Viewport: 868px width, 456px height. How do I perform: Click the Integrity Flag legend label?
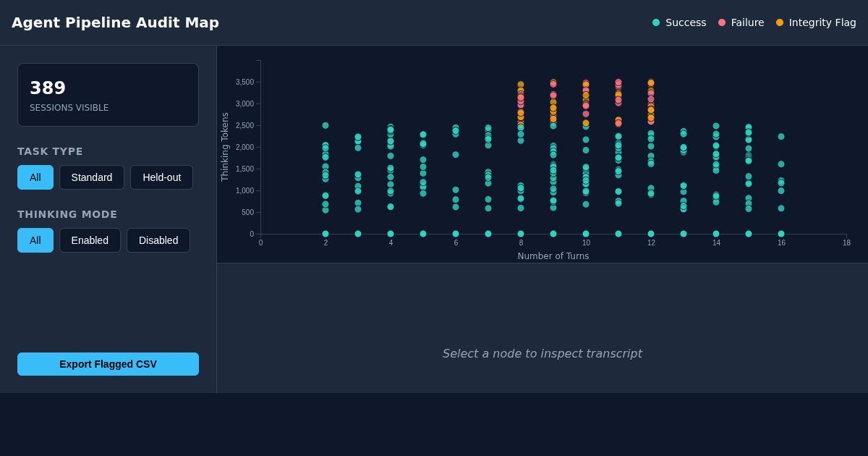click(822, 22)
